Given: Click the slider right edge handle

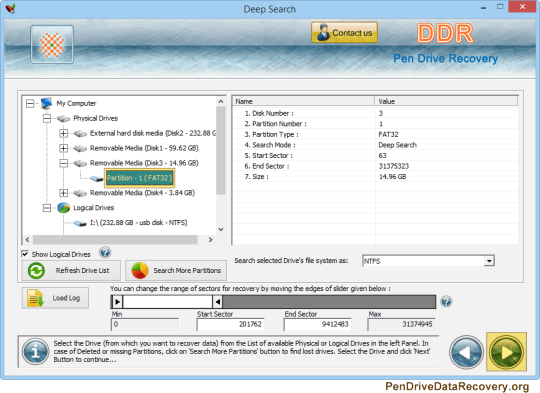Looking at the screenshot, I should point(217,302).
